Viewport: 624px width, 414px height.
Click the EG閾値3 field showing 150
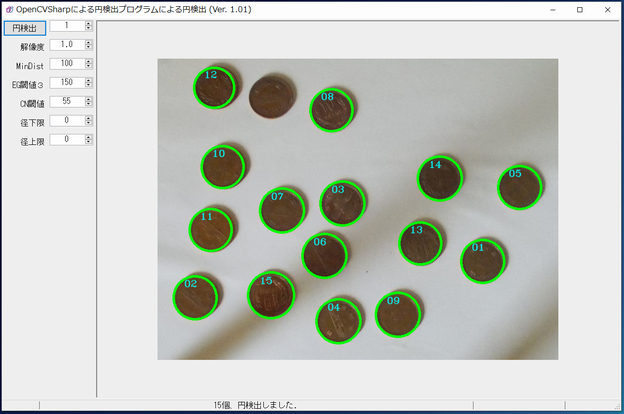67,82
